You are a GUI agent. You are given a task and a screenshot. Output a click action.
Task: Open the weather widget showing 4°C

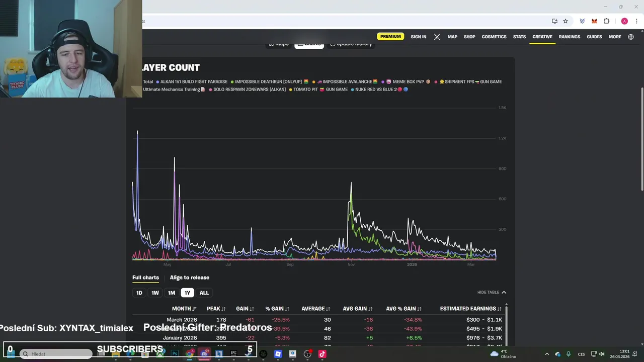click(x=504, y=354)
